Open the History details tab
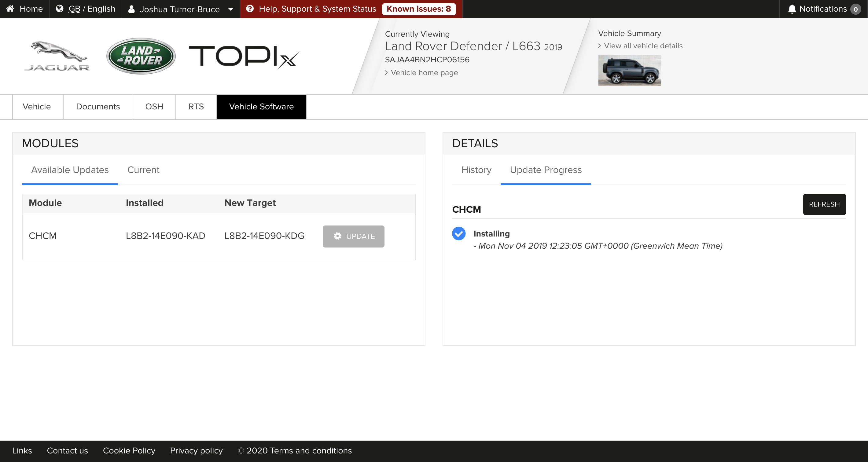This screenshot has height=462, width=868. [476, 170]
